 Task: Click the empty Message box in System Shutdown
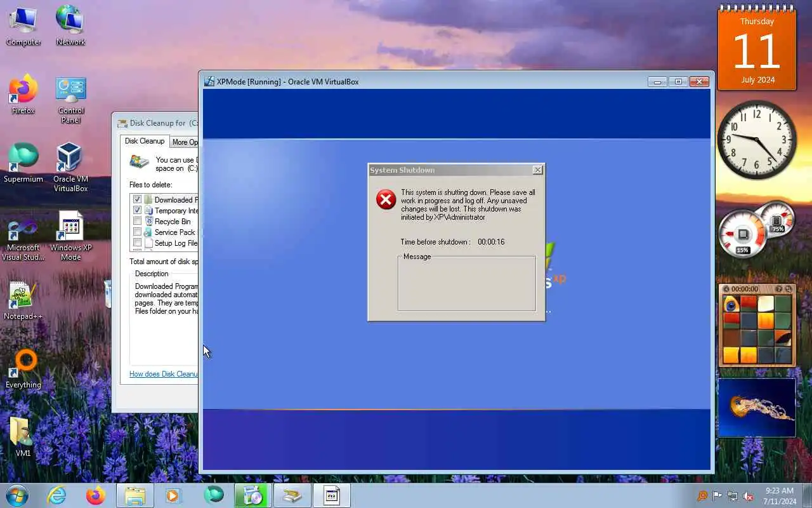467,284
